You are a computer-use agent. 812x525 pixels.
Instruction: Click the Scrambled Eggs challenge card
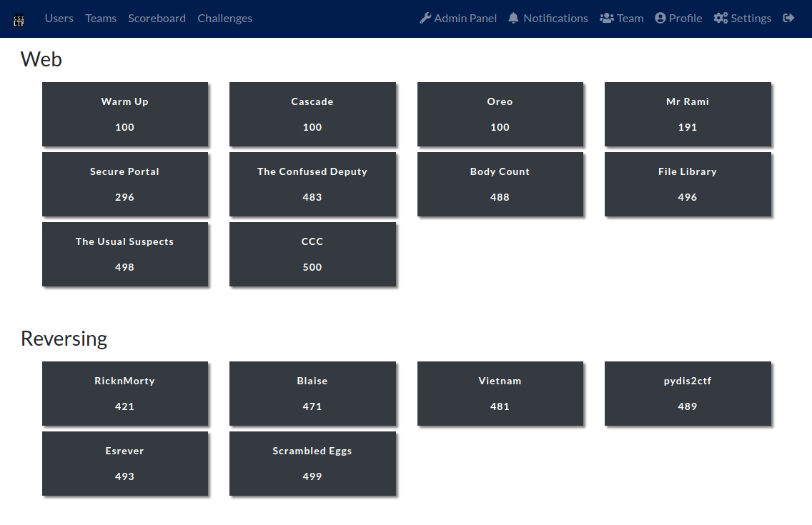click(312, 464)
